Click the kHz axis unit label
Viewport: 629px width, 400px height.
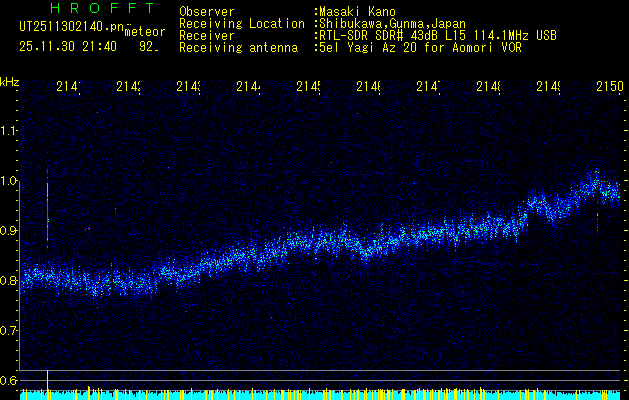10,81
